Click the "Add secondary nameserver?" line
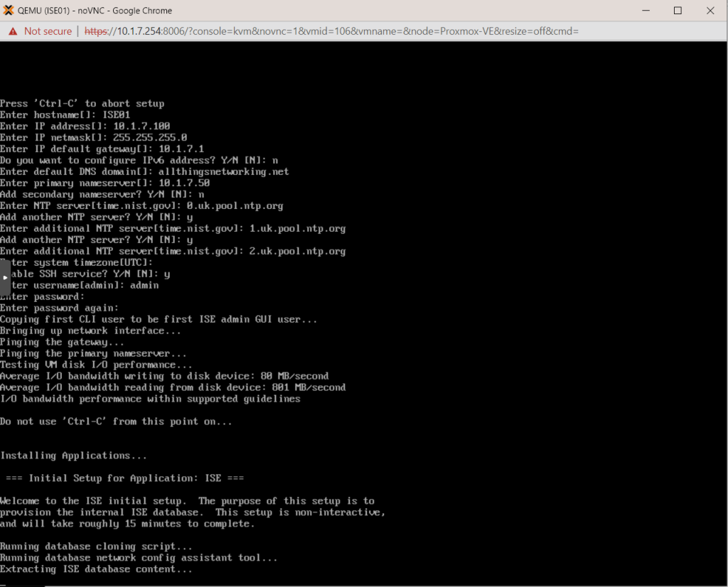The image size is (728, 587). [x=102, y=194]
